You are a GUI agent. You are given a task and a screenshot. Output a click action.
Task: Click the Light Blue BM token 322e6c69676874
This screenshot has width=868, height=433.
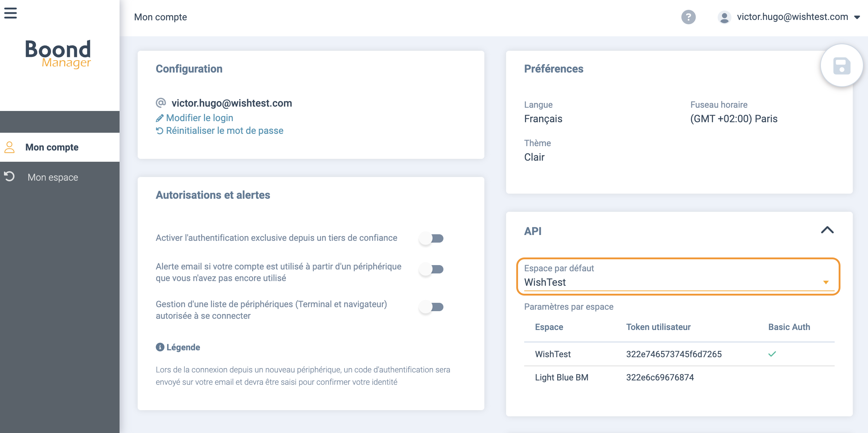[660, 377]
